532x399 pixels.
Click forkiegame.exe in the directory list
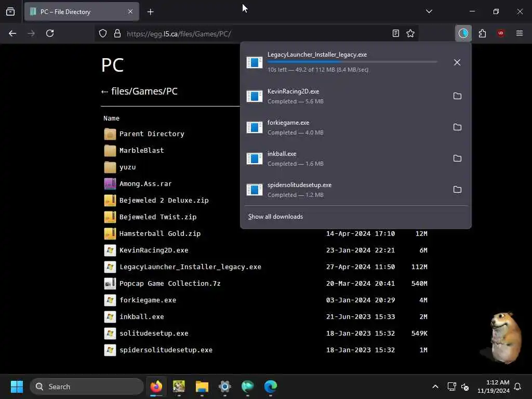point(148,300)
